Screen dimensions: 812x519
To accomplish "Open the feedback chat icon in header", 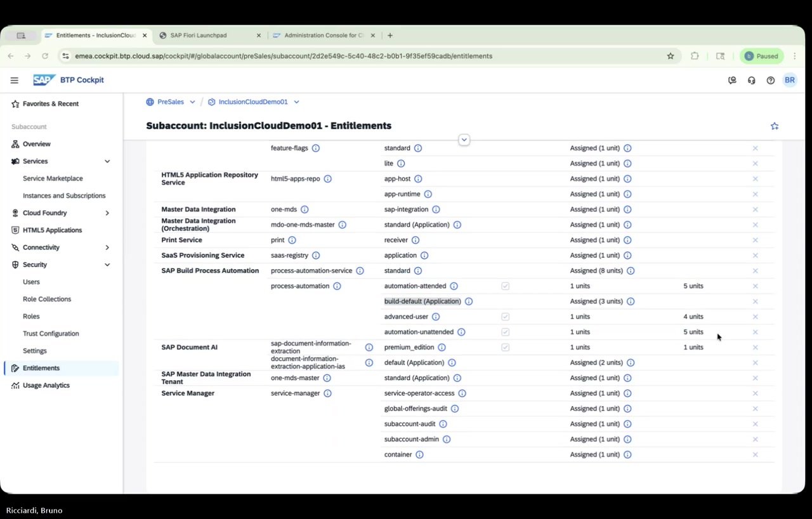I will point(732,81).
